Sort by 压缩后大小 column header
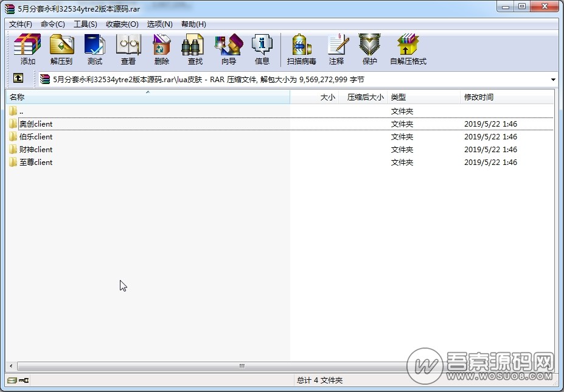This screenshot has width=564, height=392. point(363,97)
